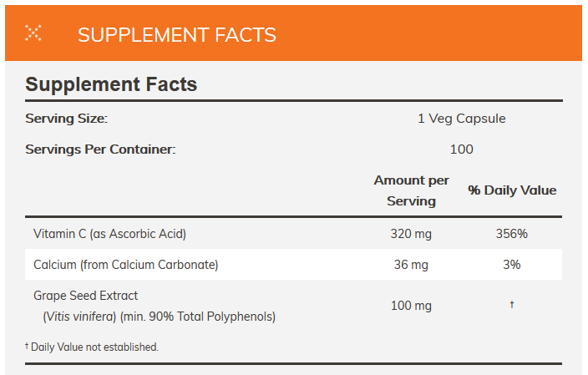The height and width of the screenshot is (375, 588).
Task: Click the % Daily Value column header
Action: (512, 190)
